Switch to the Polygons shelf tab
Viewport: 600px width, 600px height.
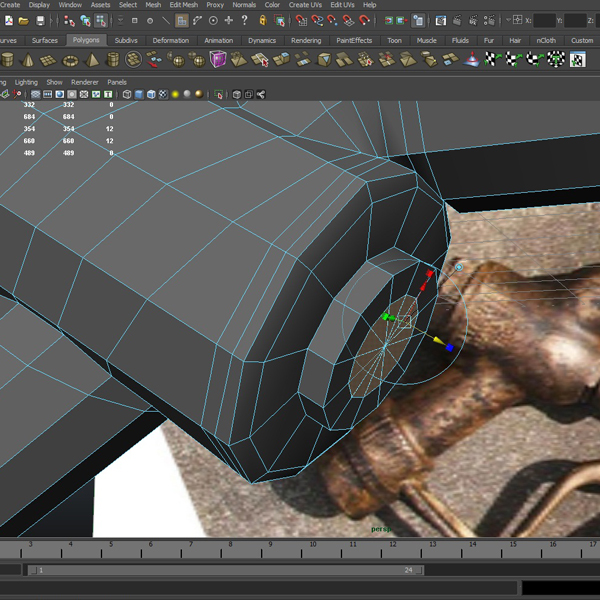click(86, 40)
